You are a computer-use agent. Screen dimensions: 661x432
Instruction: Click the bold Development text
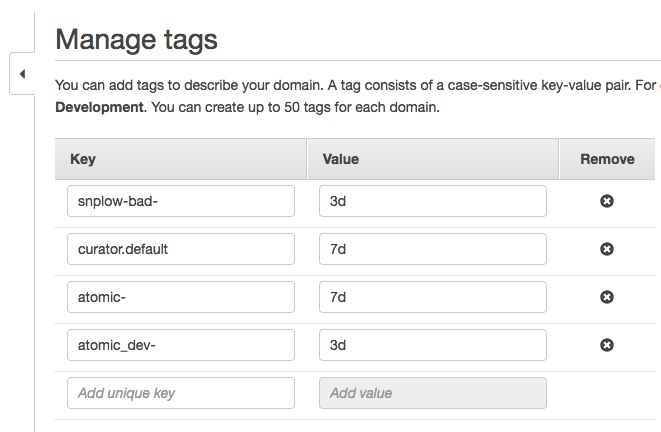(x=99, y=107)
